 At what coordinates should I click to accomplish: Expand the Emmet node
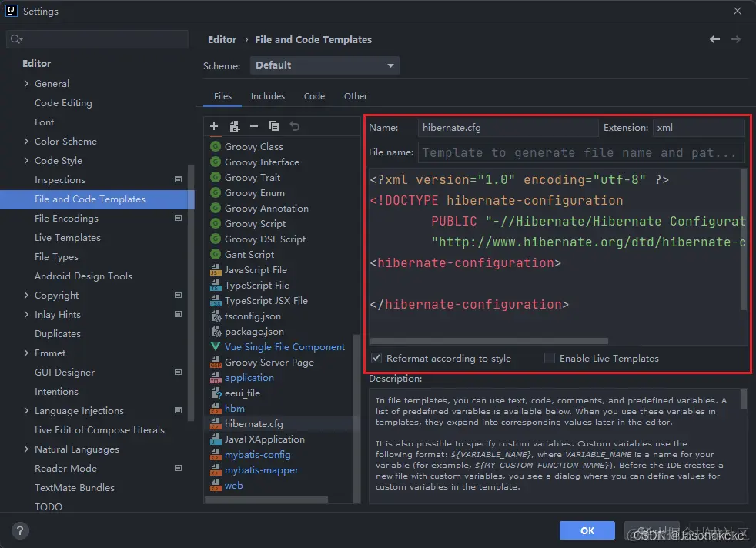point(26,353)
